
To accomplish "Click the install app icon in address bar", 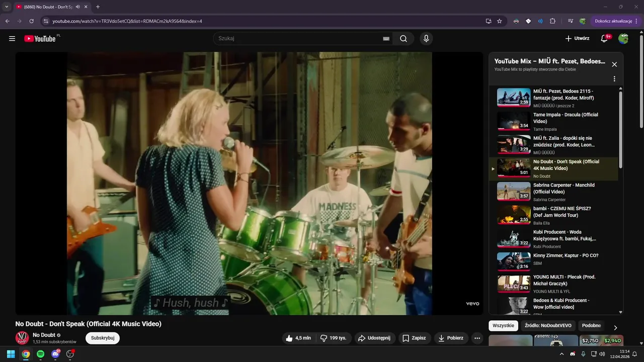I will [488, 21].
